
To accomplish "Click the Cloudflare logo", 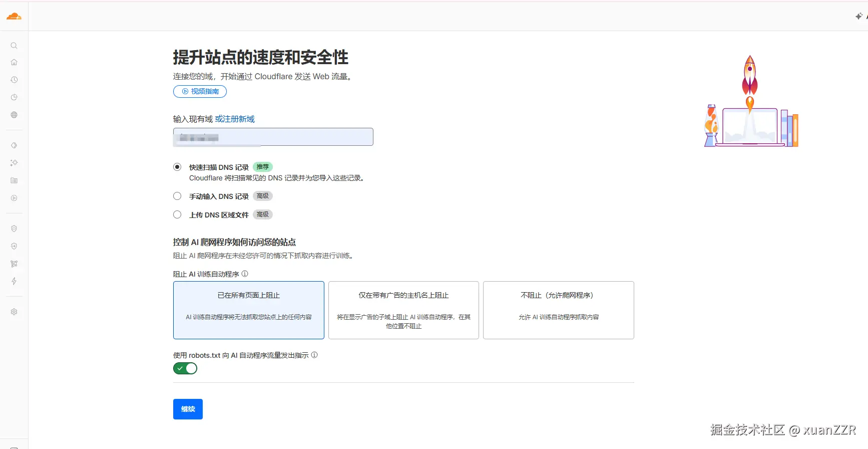I will [14, 17].
